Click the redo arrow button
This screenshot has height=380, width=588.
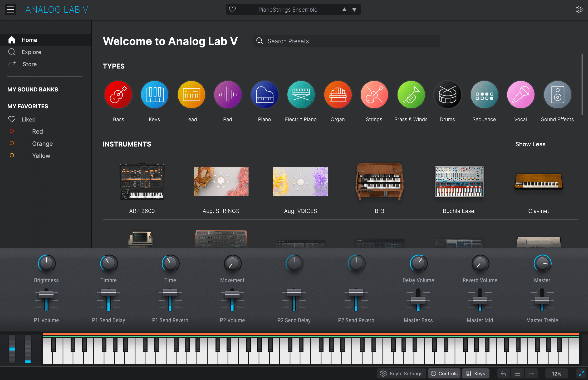[x=531, y=373]
